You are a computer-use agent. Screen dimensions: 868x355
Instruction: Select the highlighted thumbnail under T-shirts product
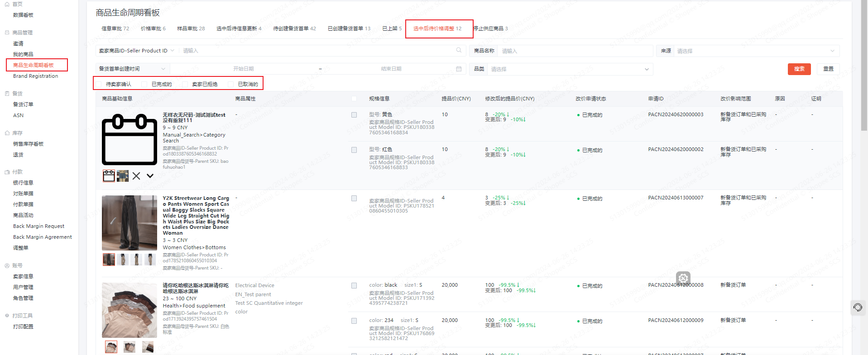(x=111, y=347)
